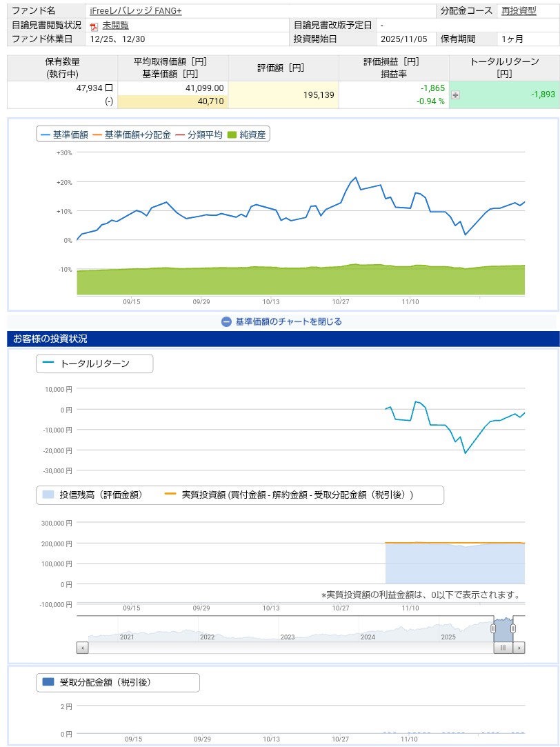Collapse chart via 基準価額のチャートを閉じる
The width and height of the screenshot is (560, 747).
point(288,321)
